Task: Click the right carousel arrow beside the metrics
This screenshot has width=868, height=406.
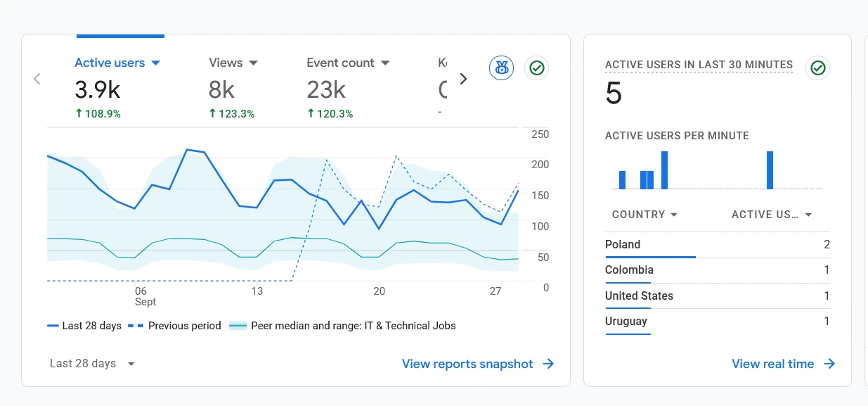Action: [x=463, y=79]
